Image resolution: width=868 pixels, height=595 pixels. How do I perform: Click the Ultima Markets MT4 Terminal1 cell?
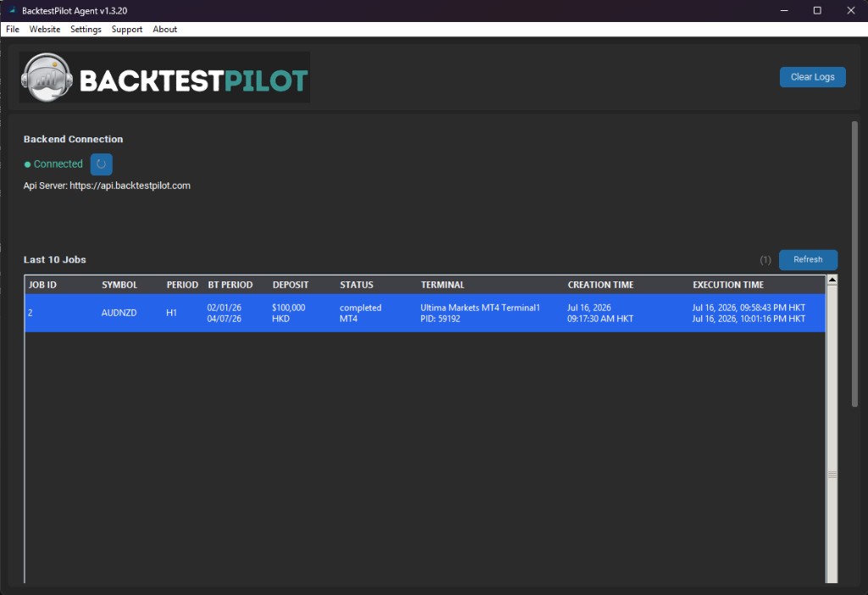(x=480, y=314)
